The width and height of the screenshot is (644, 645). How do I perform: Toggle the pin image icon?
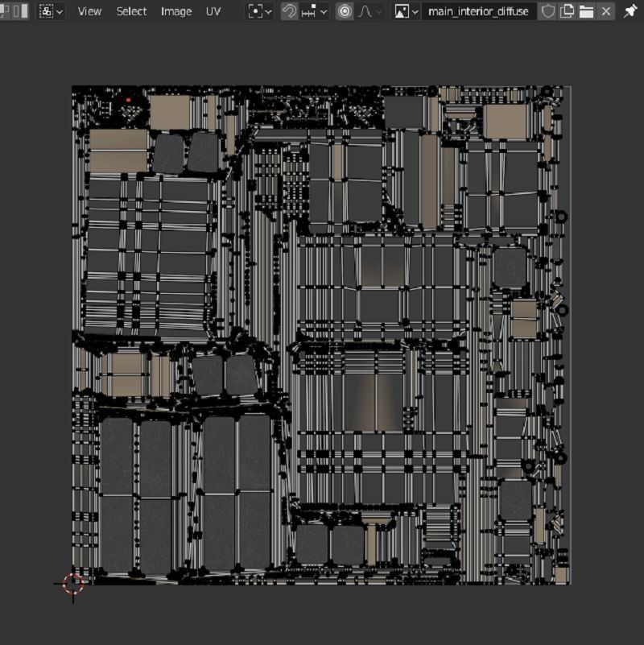(x=630, y=11)
